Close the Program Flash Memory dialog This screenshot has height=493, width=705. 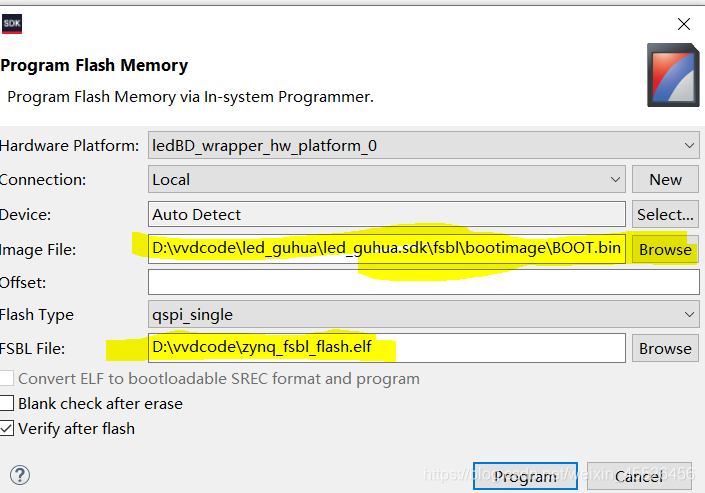[x=684, y=24]
